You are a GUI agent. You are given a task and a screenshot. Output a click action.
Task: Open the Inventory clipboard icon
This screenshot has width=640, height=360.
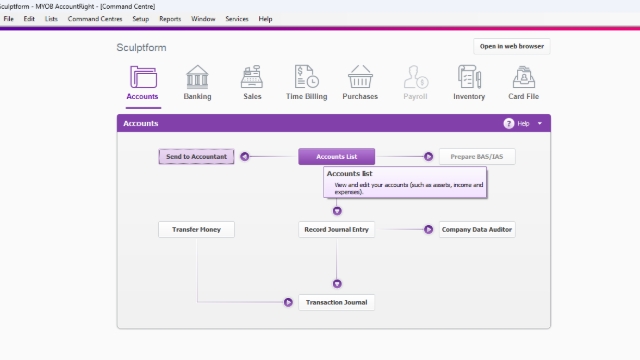point(469,77)
